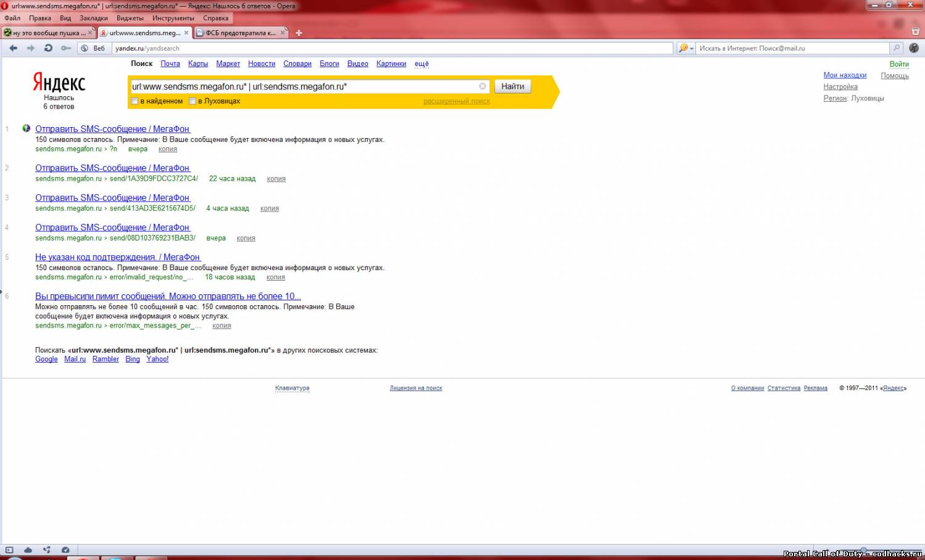
Task: Click the Найти search button
Action: (x=513, y=86)
